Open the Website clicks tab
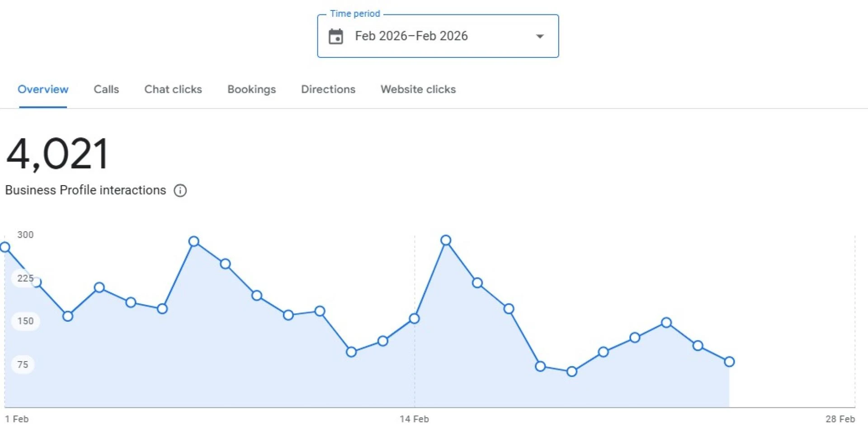868x434 pixels. [x=418, y=90]
